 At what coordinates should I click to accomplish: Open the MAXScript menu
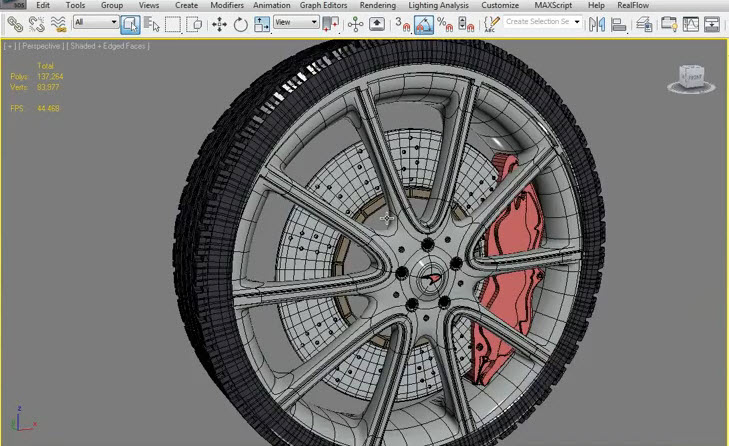[x=553, y=5]
